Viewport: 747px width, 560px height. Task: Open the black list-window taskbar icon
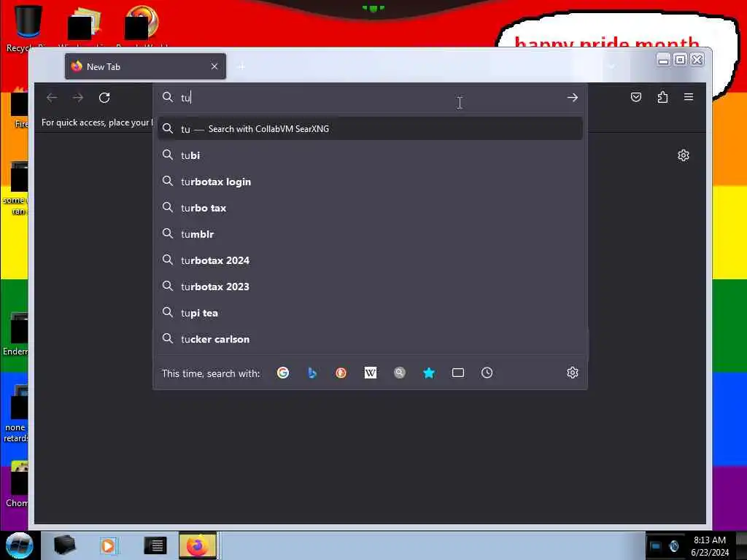click(x=155, y=545)
